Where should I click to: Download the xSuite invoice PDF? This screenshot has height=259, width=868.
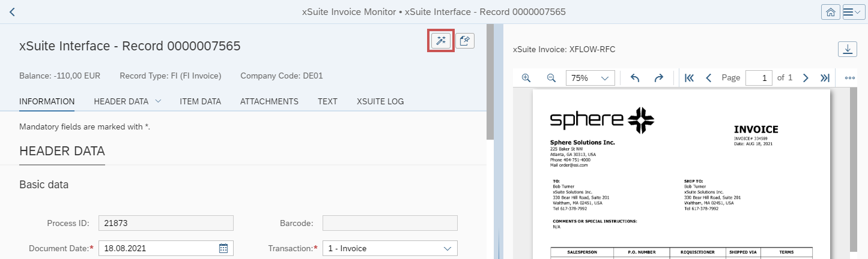tap(847, 49)
